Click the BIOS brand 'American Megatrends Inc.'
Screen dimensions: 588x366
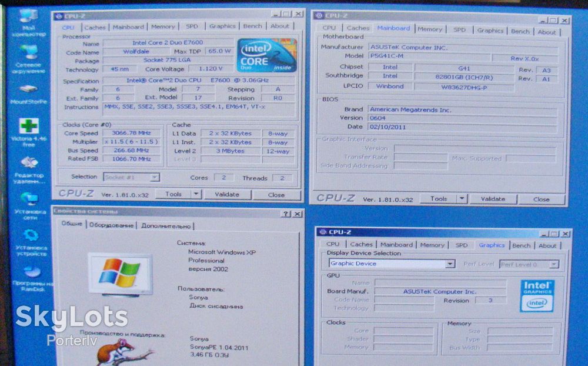[462, 110]
